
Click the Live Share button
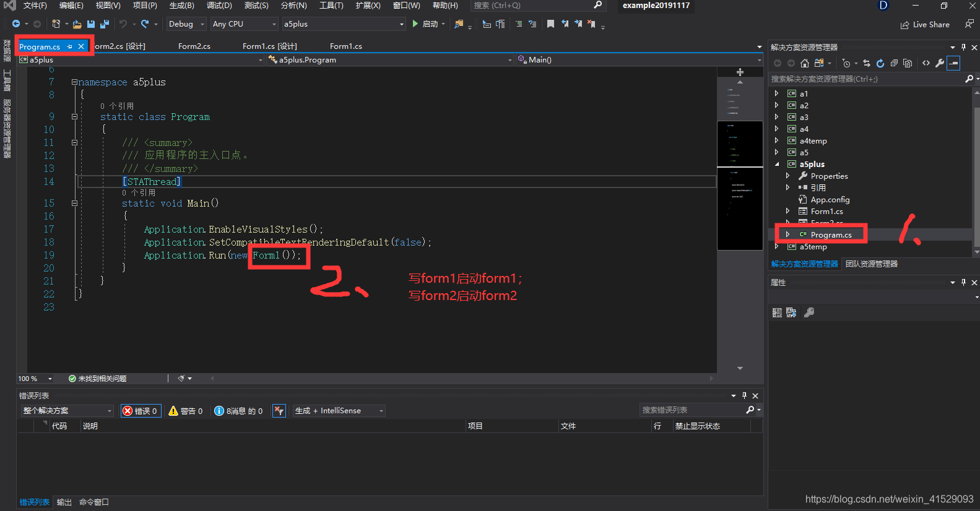(925, 25)
